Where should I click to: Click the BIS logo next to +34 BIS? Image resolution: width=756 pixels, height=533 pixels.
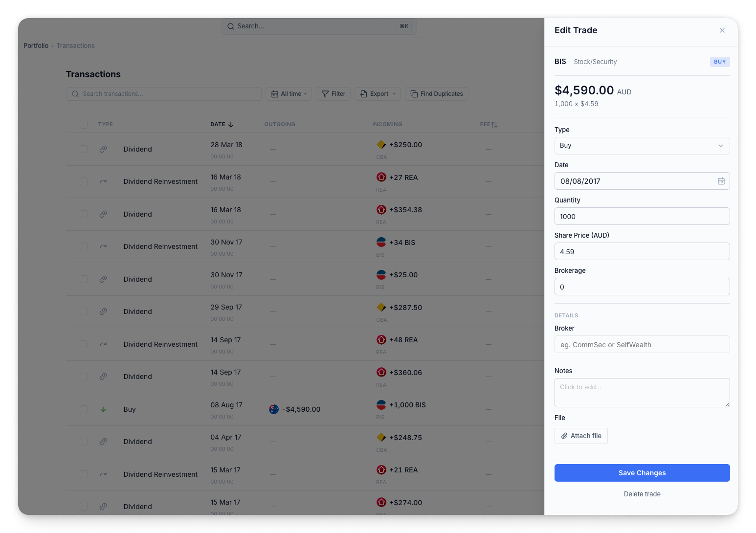click(381, 242)
